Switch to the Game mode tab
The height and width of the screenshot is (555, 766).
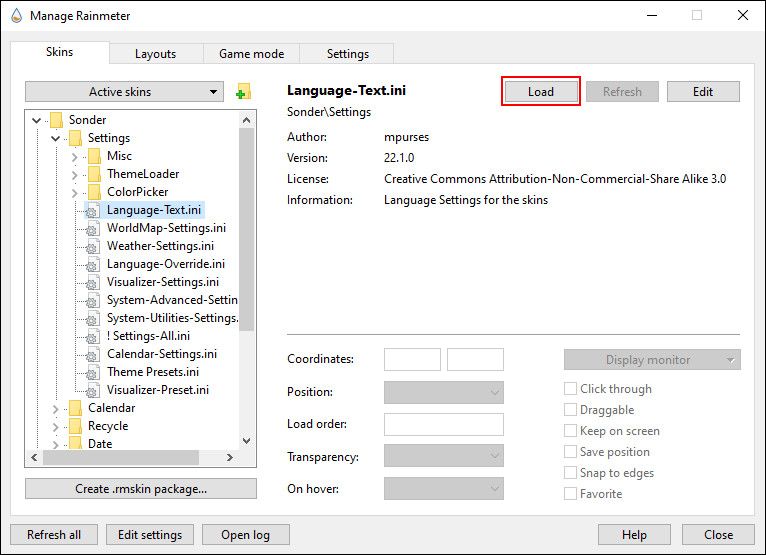[x=251, y=54]
